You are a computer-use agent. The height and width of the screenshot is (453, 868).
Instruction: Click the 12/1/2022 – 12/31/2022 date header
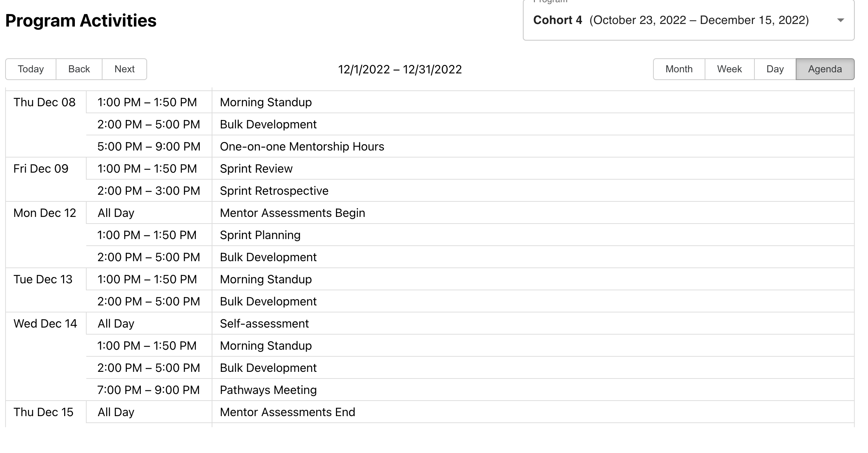click(x=400, y=69)
